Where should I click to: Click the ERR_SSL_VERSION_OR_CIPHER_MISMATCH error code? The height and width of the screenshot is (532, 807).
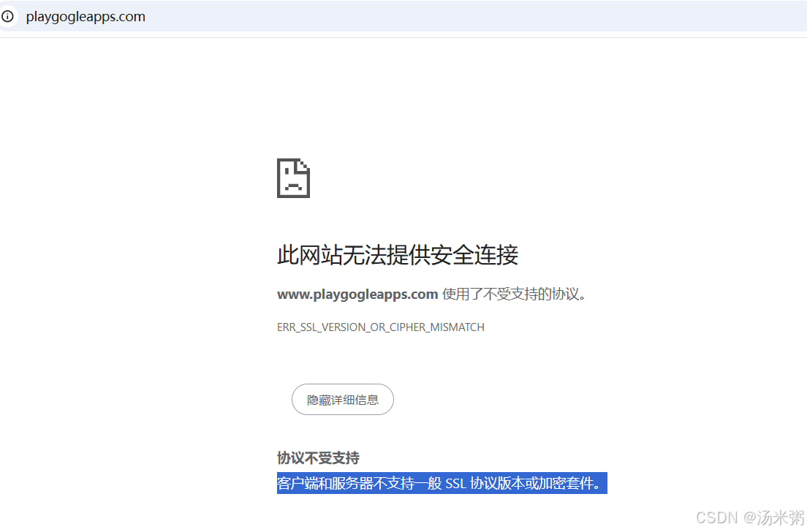381,327
